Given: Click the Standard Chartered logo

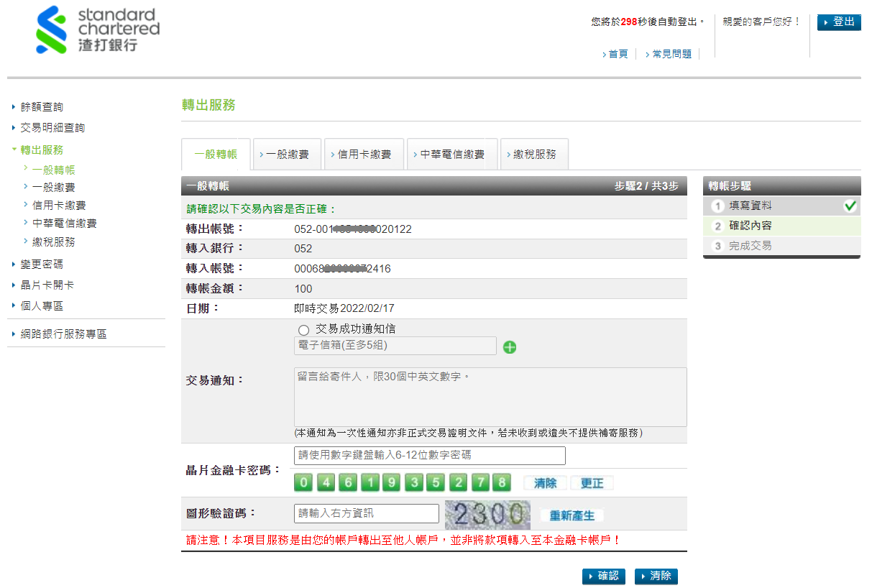Looking at the screenshot, I should pyautogui.click(x=98, y=30).
